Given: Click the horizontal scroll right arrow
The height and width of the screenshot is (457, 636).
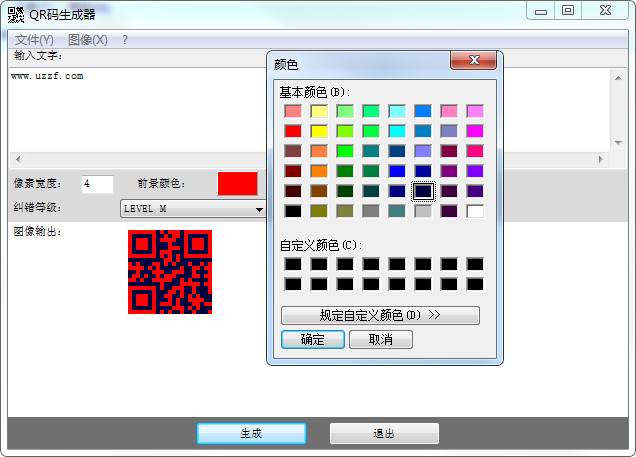Looking at the screenshot, I should pyautogui.click(x=601, y=159).
